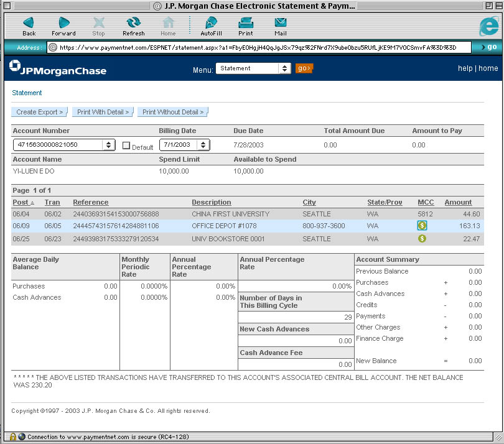Click the amount 22.47
Viewport: 504px width, 444px height.
[x=471, y=239]
